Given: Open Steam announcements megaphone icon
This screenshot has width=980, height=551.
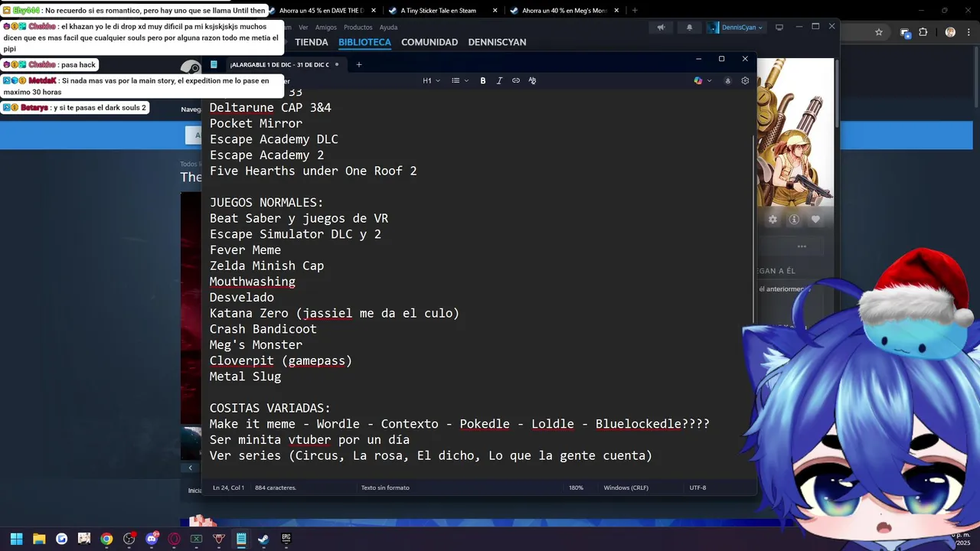Looking at the screenshot, I should tap(661, 27).
